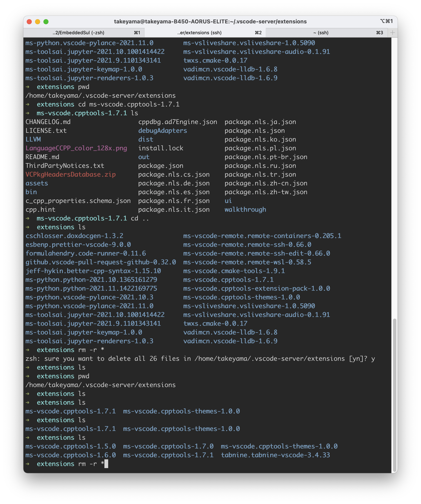Click ThirdPartyNotices.txt in the listing
Screen dimensions: 421x504
tap(65, 166)
